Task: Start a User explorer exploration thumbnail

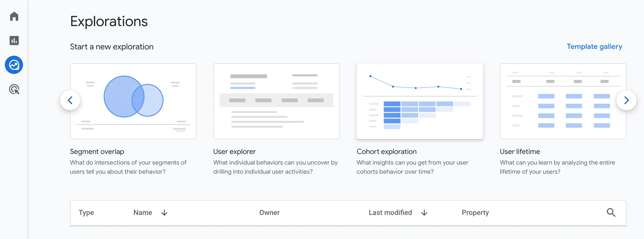Action: [276, 101]
